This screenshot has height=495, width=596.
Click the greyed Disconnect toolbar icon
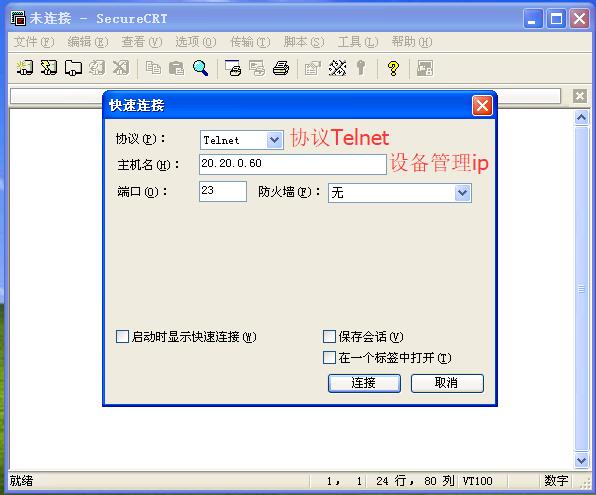121,68
